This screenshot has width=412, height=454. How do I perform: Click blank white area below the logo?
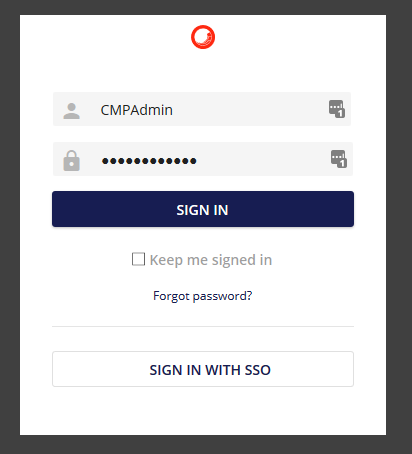pos(203,70)
